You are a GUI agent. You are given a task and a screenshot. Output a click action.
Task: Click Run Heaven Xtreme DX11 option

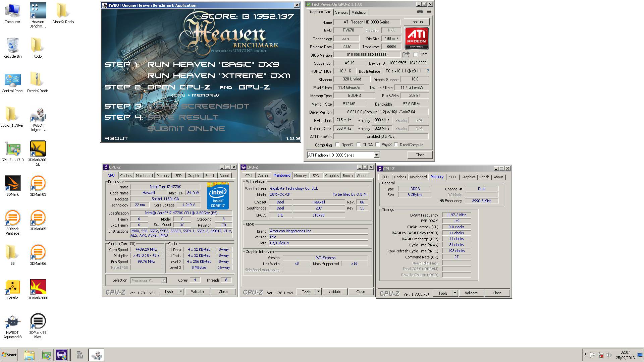pos(219,76)
